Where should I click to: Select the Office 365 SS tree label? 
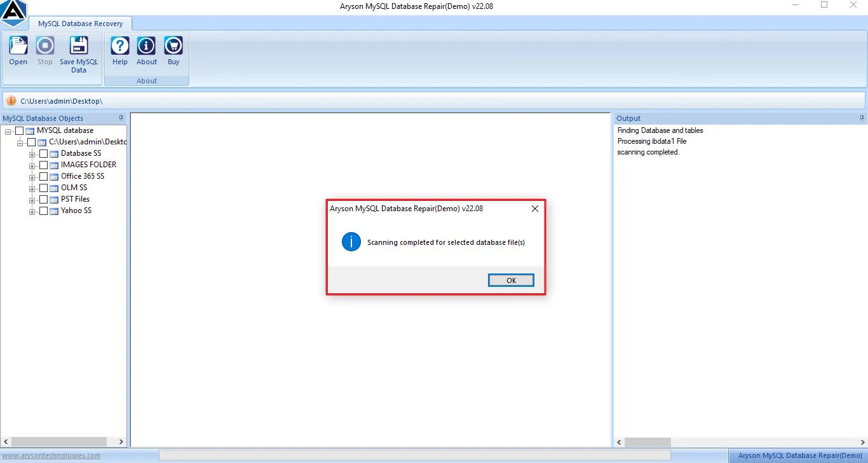tap(83, 176)
